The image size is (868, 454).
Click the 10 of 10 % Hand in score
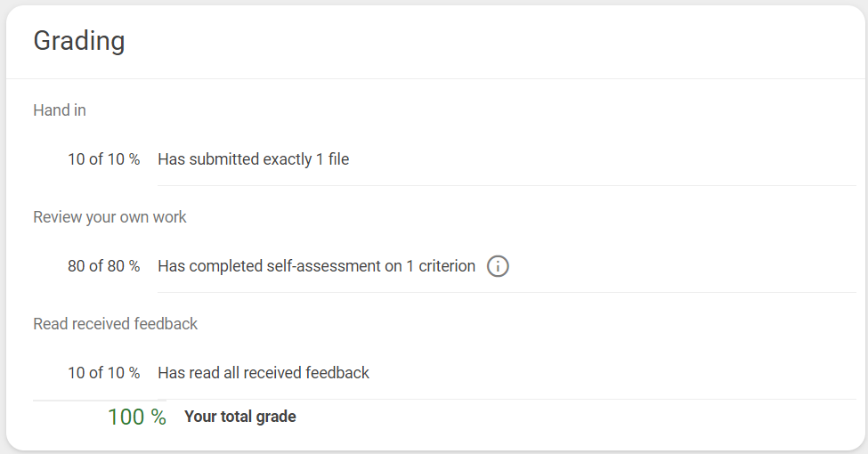click(x=104, y=159)
